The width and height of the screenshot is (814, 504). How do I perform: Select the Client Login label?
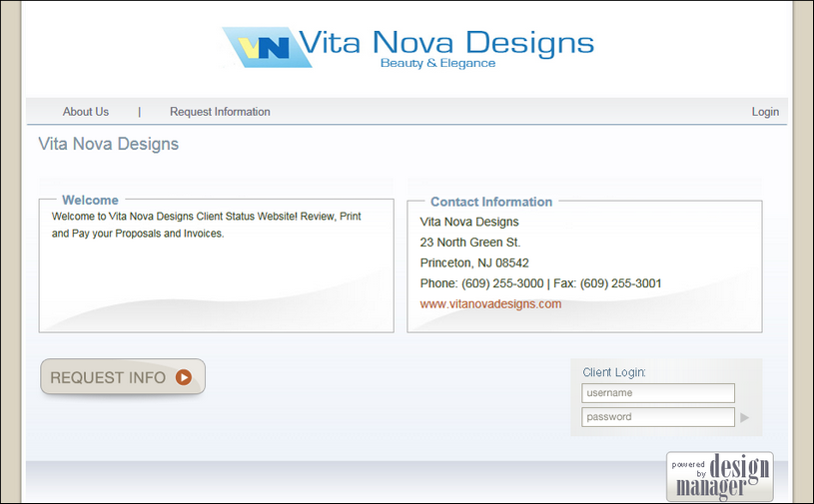tap(614, 372)
